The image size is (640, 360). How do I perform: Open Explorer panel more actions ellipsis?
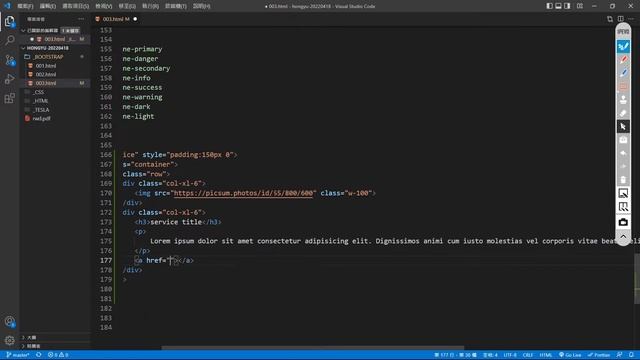point(81,19)
